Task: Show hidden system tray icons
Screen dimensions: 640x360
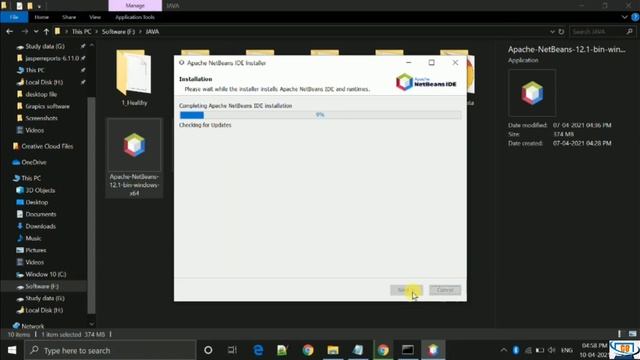Action: pos(504,350)
